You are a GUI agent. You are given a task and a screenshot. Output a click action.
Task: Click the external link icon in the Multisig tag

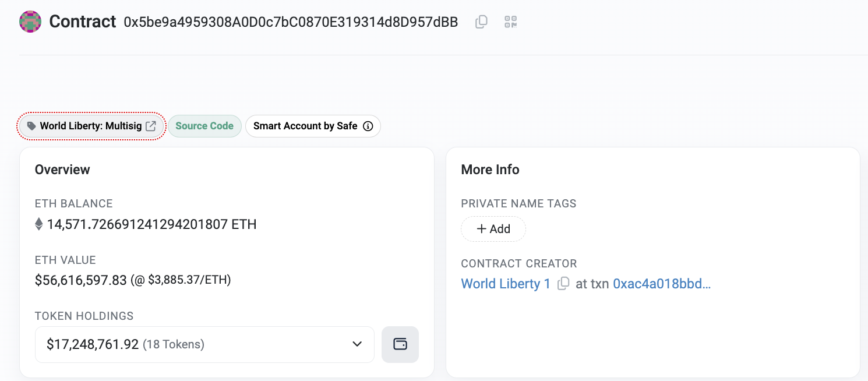coord(151,126)
